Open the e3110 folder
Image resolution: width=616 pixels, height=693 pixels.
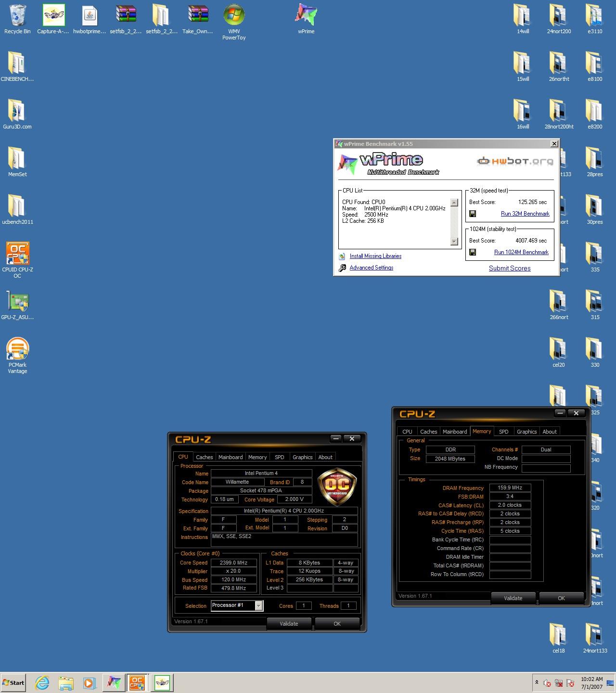click(595, 19)
